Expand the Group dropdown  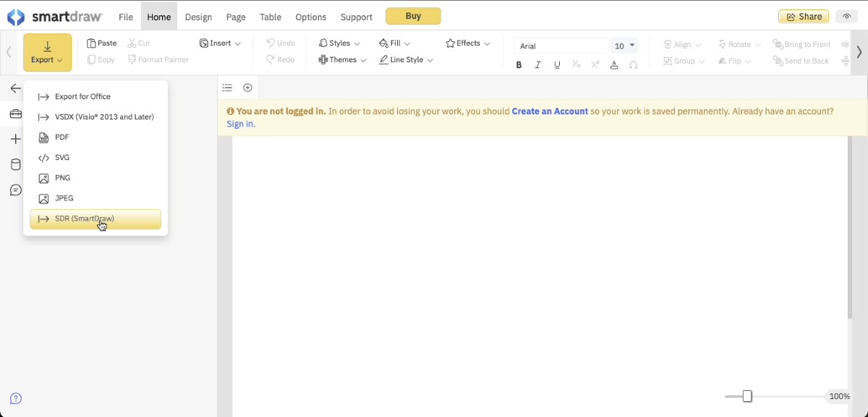684,61
